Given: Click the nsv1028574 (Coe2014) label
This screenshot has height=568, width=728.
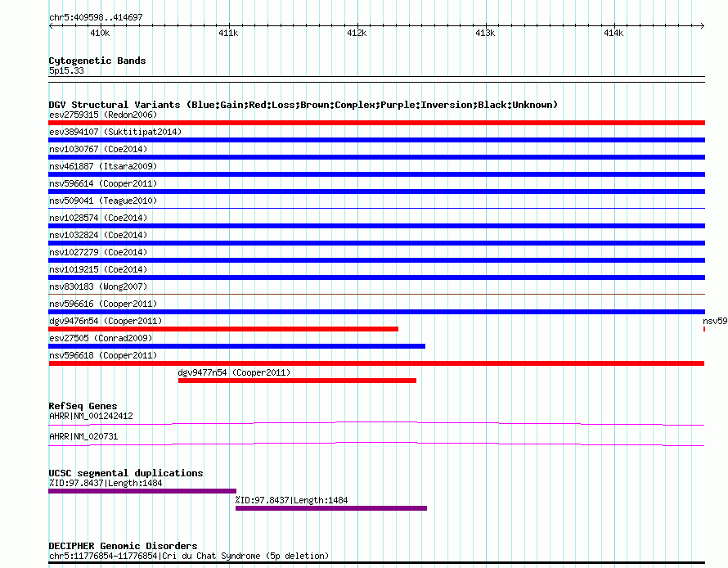Looking at the screenshot, I should [98, 218].
